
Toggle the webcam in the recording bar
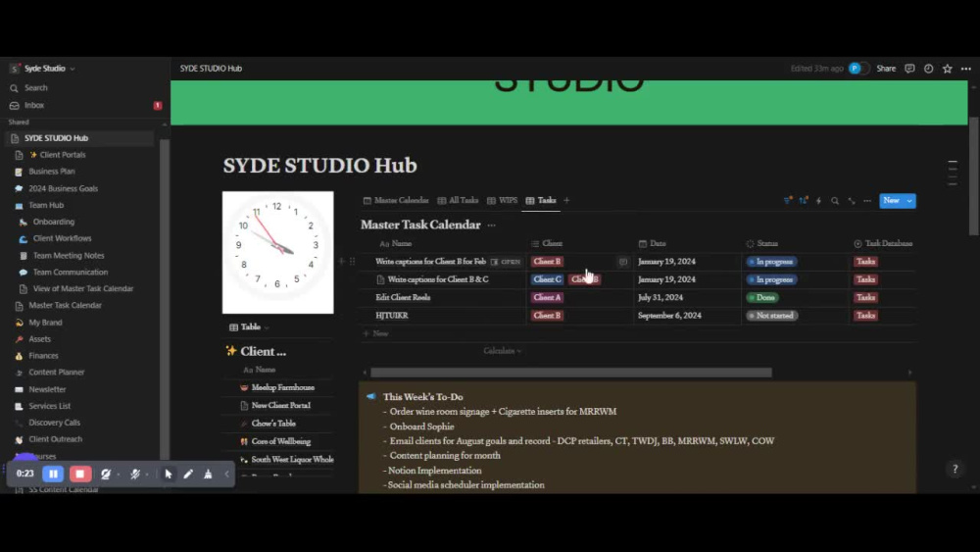click(105, 474)
